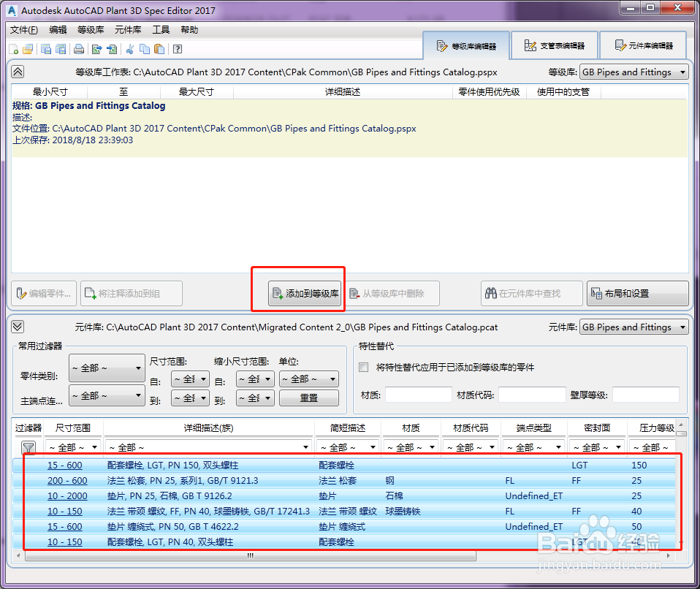Enable 将特性替代应用于已添加到等级库的零件 checkbox

(x=364, y=367)
